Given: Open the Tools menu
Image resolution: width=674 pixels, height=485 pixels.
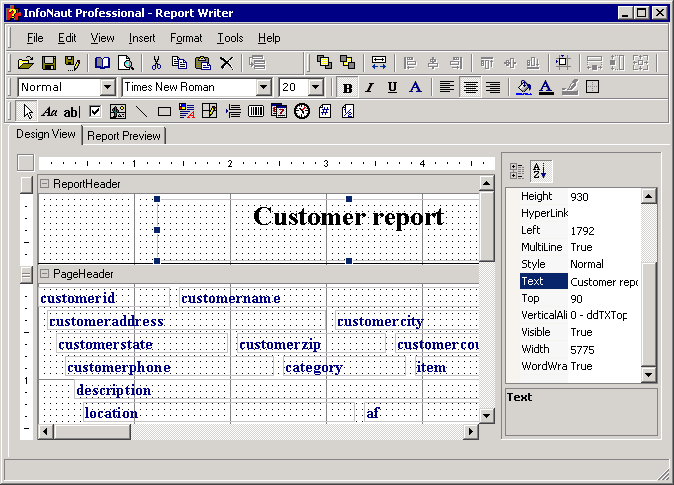Looking at the screenshot, I should [230, 38].
